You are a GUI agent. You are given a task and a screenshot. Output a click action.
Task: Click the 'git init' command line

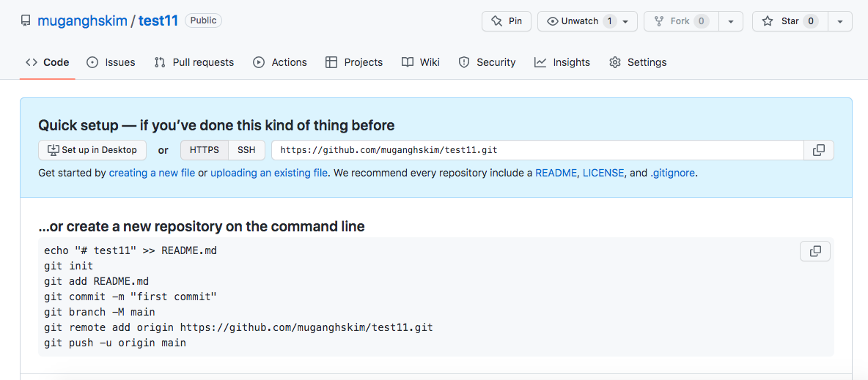pyautogui.click(x=69, y=266)
